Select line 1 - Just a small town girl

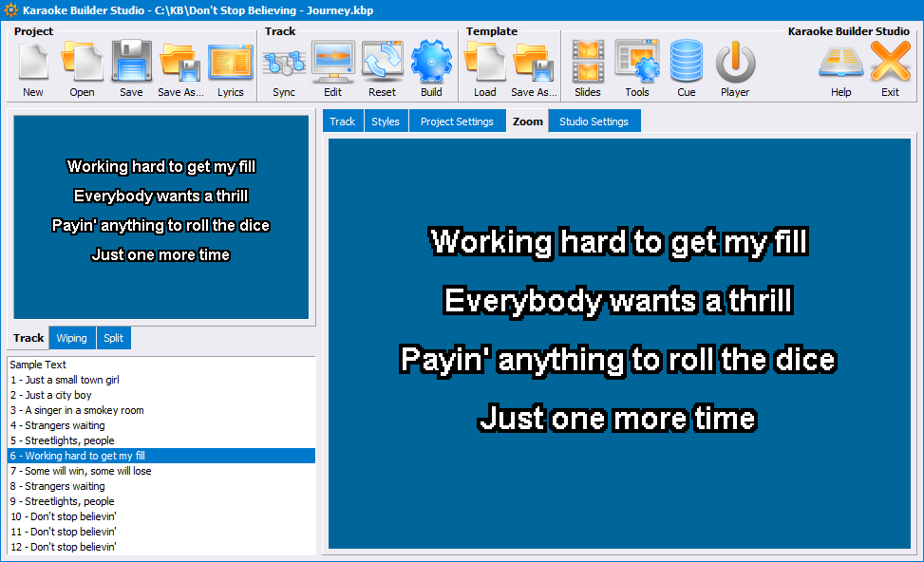[161, 380]
